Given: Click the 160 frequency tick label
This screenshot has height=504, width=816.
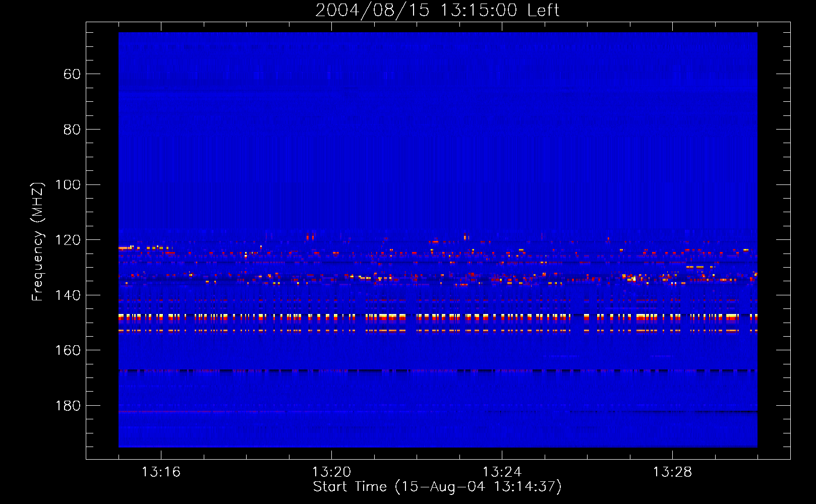Looking at the screenshot, I should tap(68, 350).
